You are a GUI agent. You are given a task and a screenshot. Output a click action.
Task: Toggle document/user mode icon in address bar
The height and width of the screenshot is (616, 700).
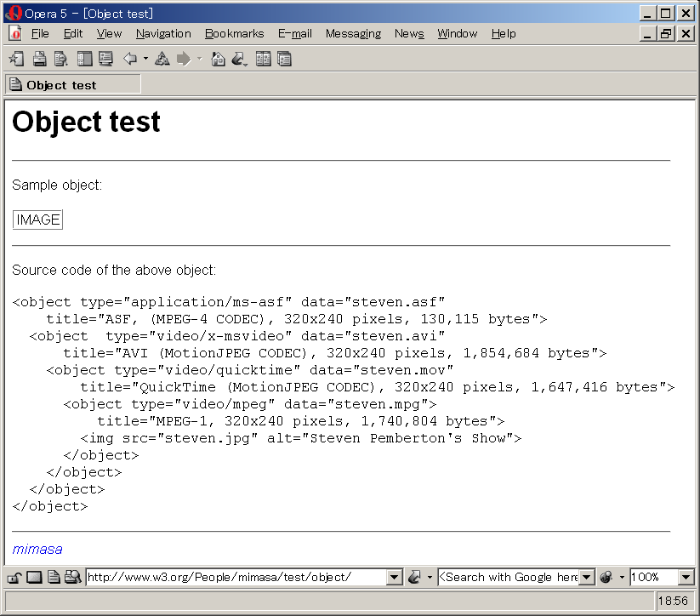click(53, 577)
